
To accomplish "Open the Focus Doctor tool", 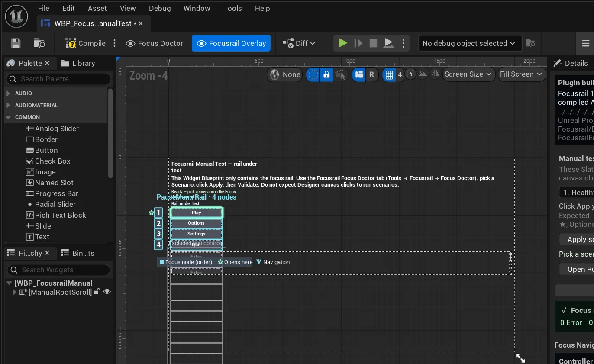I will pos(155,43).
